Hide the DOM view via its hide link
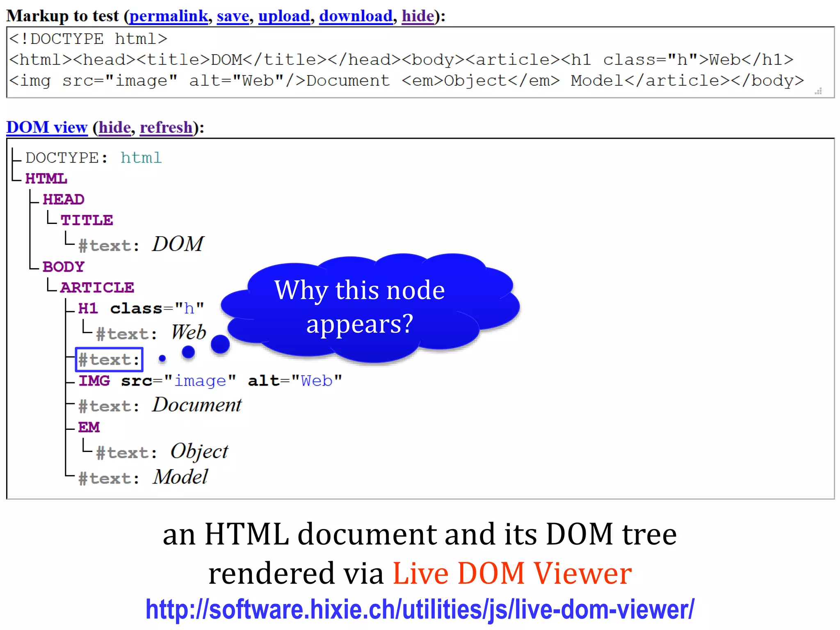Screen dimensions: 840x630 coord(114,127)
